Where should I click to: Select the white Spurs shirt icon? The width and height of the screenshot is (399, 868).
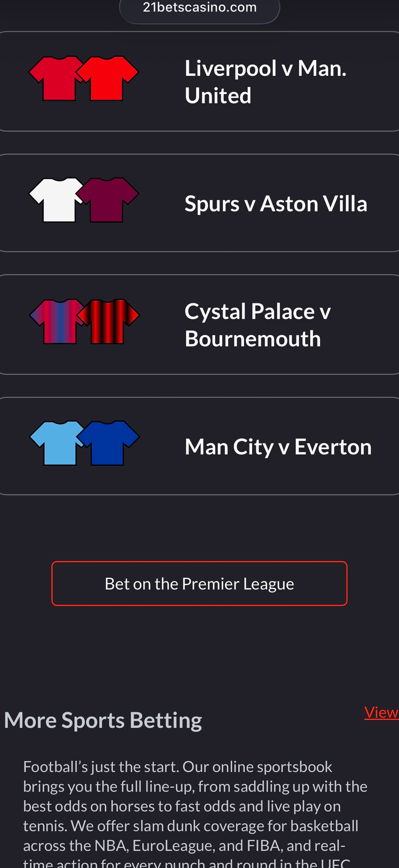point(57,200)
